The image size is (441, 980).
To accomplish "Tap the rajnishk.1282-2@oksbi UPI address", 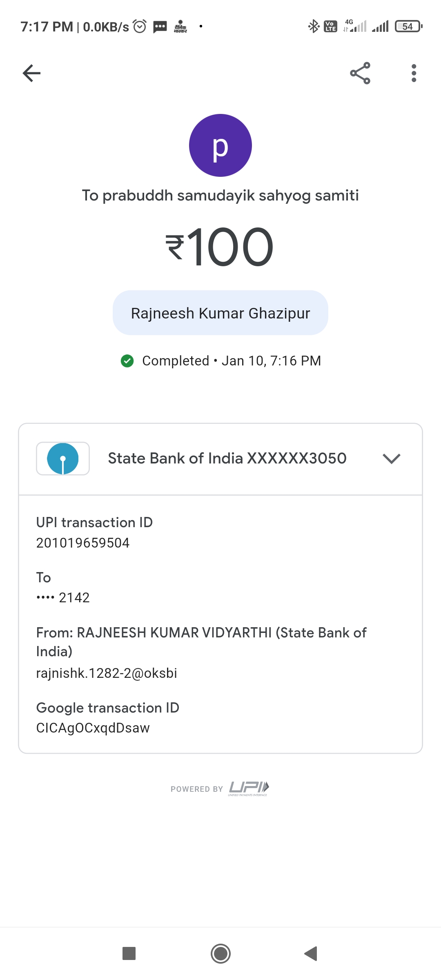I will [107, 673].
